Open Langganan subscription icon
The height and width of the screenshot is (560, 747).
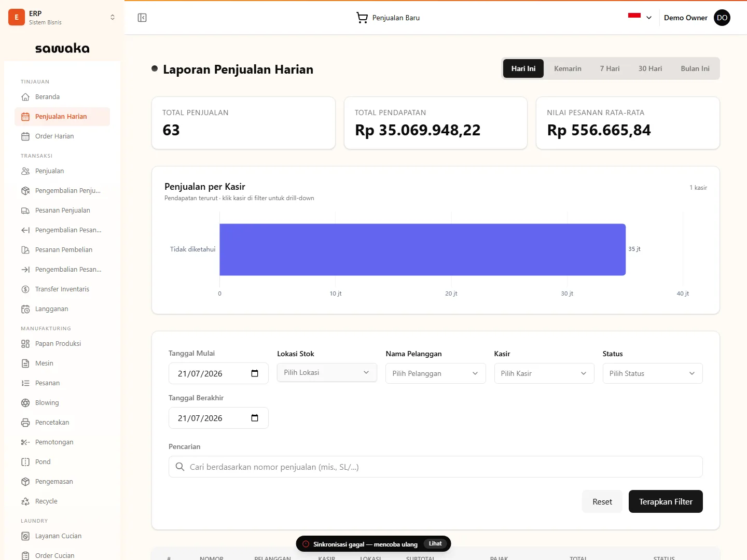pos(25,309)
